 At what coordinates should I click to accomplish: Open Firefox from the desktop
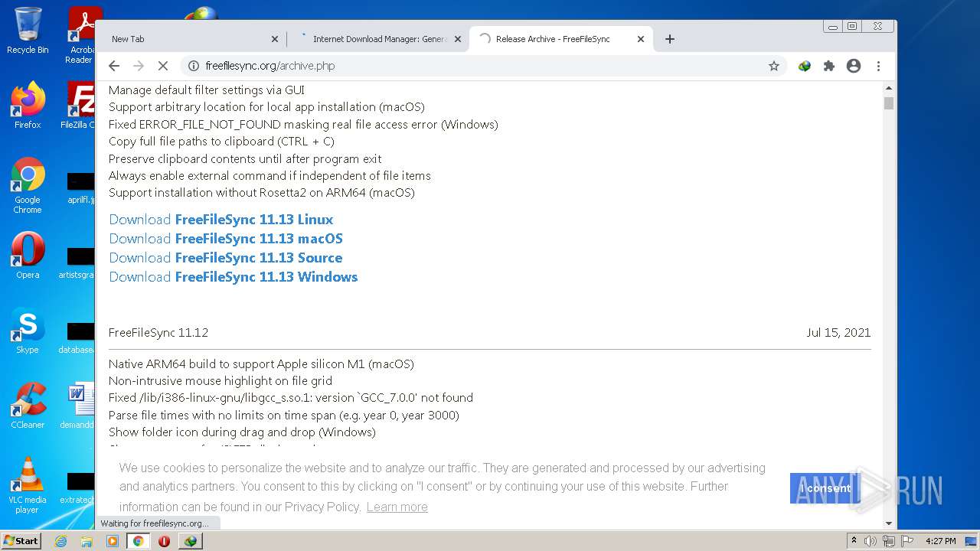(x=28, y=106)
